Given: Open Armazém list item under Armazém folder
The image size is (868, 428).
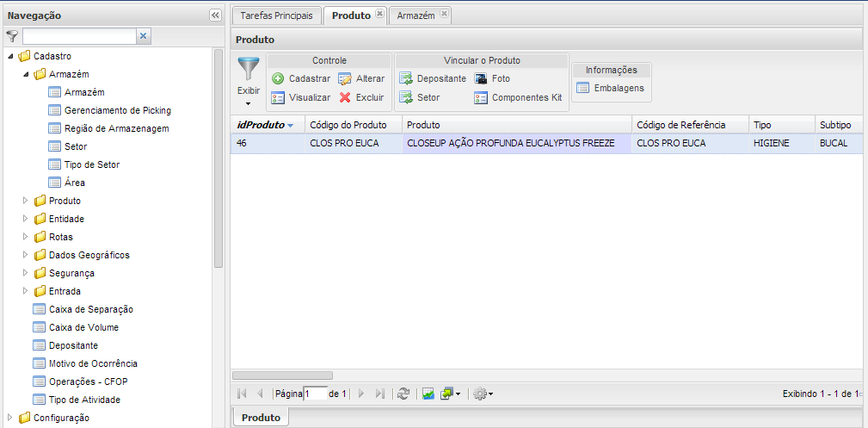Looking at the screenshot, I should click(77, 92).
